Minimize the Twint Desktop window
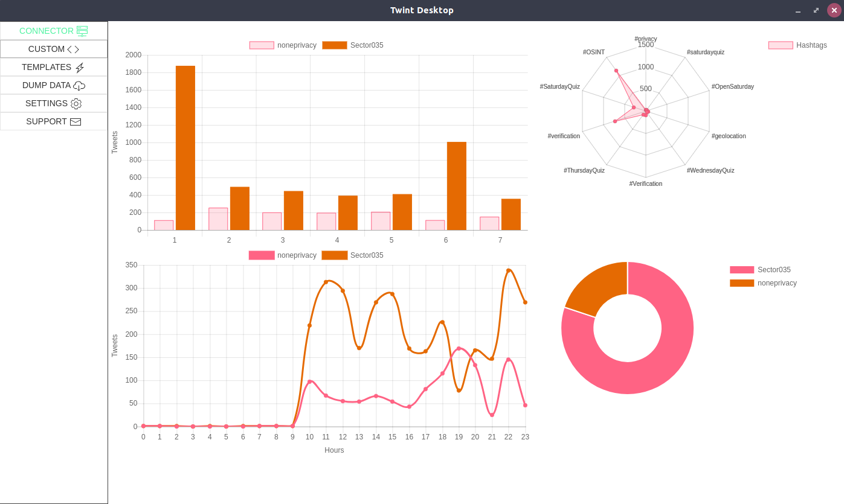This screenshot has width=844, height=504. point(798,11)
